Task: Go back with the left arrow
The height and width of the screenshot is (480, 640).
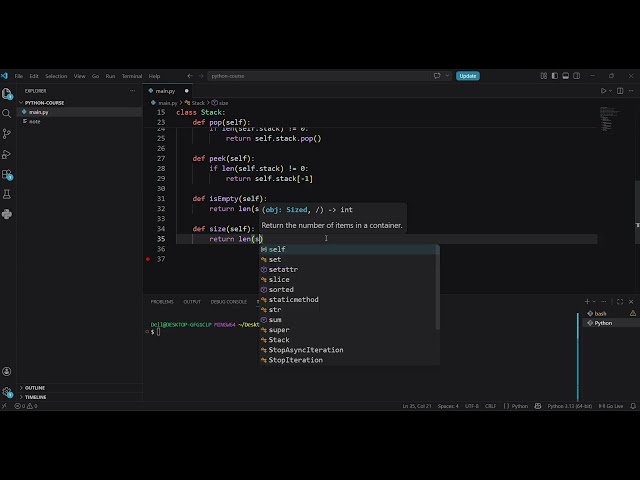Action: point(190,76)
